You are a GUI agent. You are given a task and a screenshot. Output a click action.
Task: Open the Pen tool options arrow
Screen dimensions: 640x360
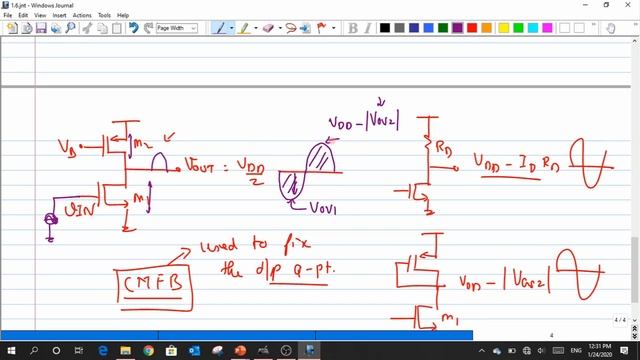[232, 28]
